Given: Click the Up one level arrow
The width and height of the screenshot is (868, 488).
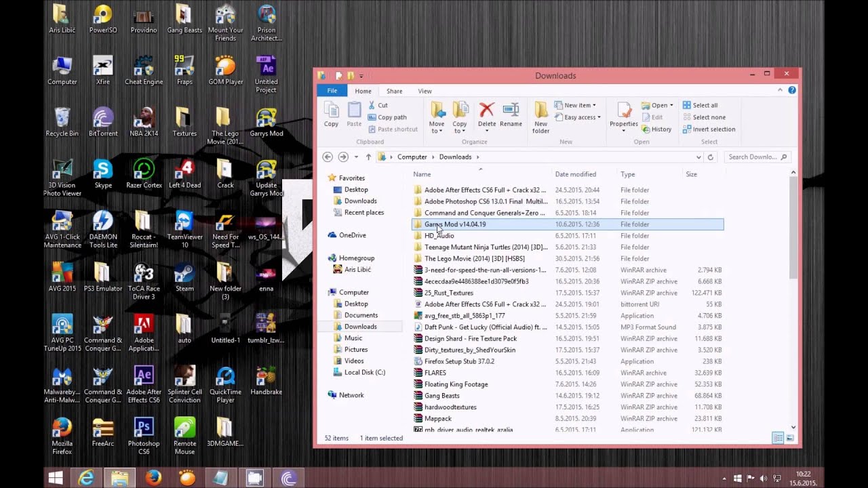Looking at the screenshot, I should [368, 157].
